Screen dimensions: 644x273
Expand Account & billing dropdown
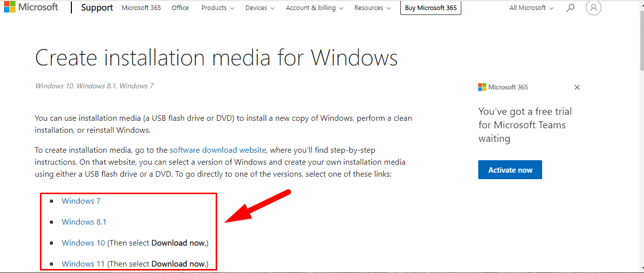point(315,8)
